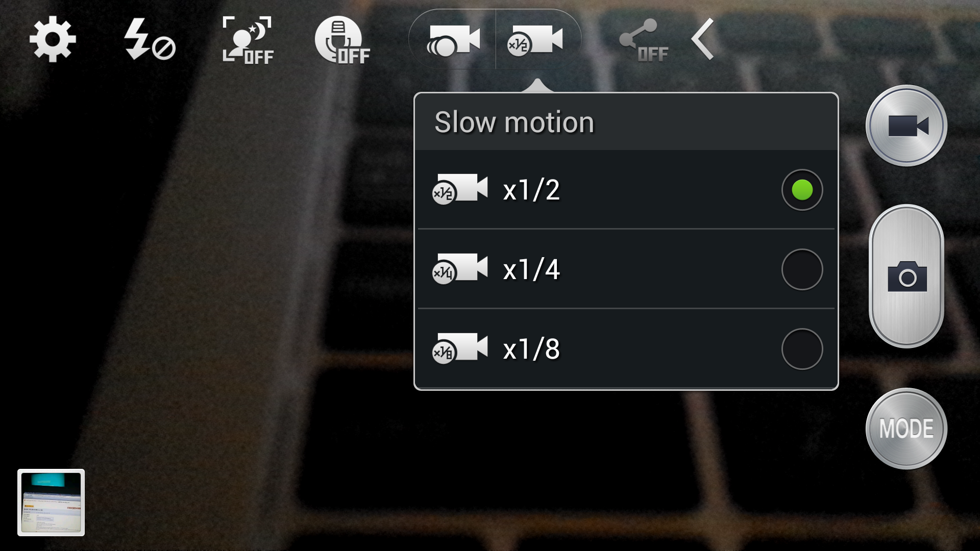The image size is (980, 551).
Task: Choose the x1/4 slow motion entry
Action: point(626,269)
